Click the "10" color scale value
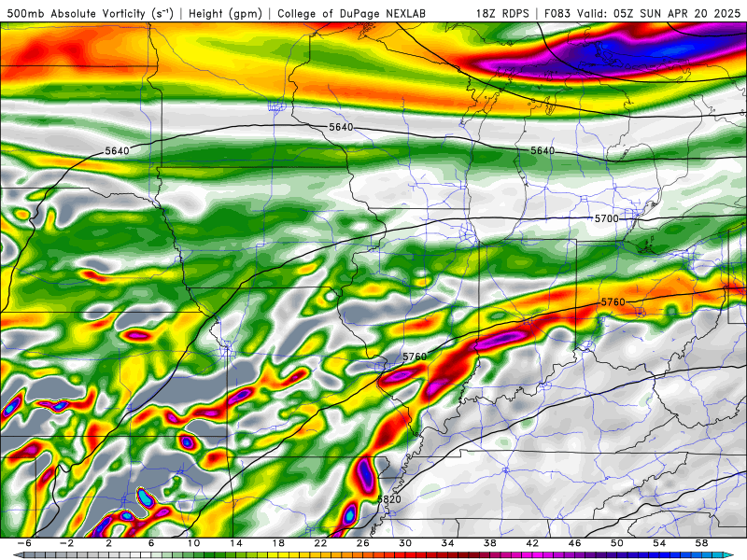The width and height of the screenshot is (747, 560). 193,543
